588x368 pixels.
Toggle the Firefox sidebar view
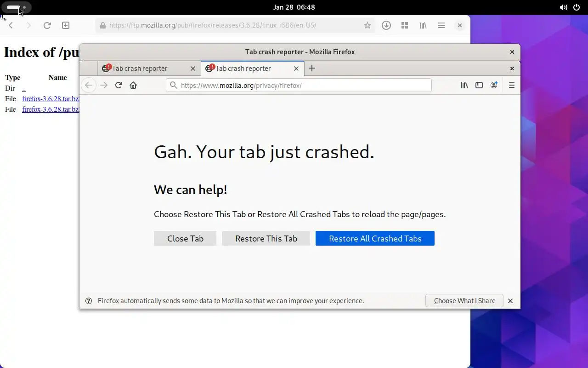(479, 85)
